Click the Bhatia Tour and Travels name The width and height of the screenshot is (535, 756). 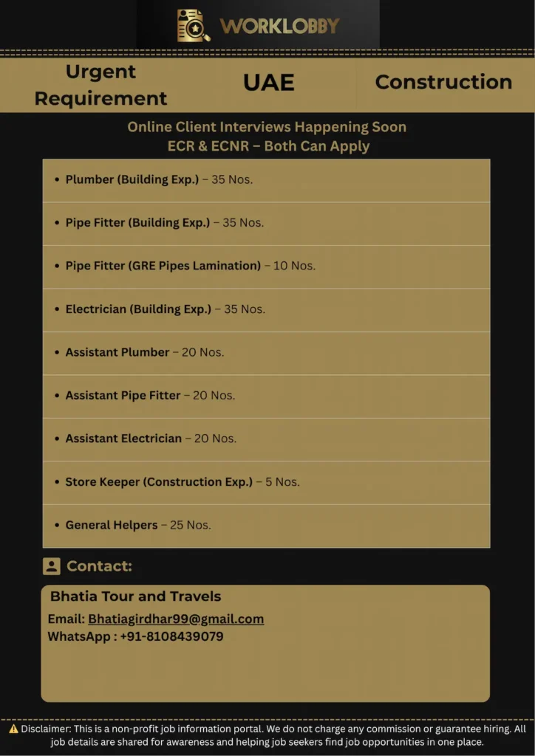pyautogui.click(x=135, y=596)
